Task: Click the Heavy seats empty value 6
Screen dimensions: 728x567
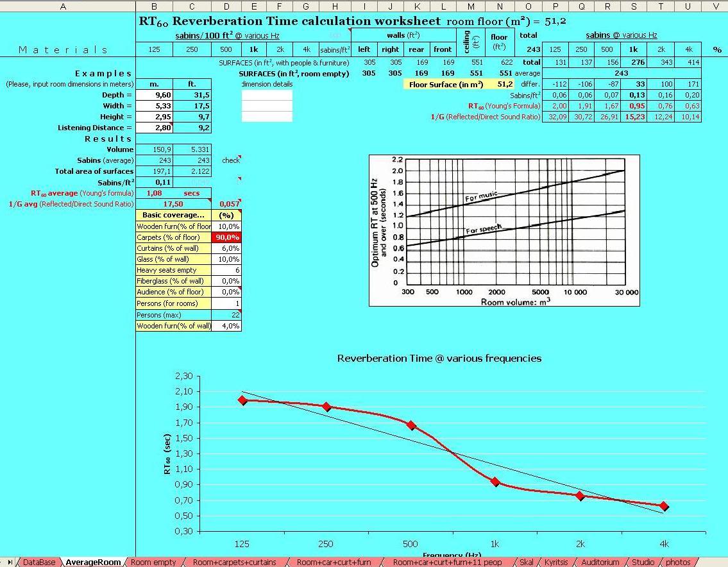Action: [226, 270]
